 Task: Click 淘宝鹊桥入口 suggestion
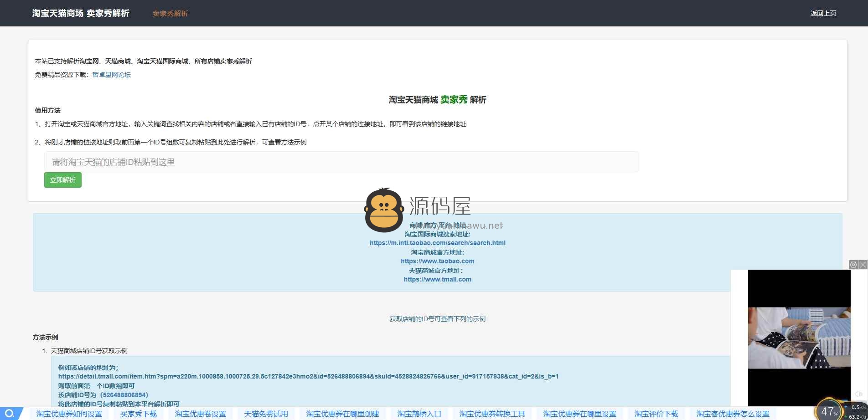[x=419, y=414]
